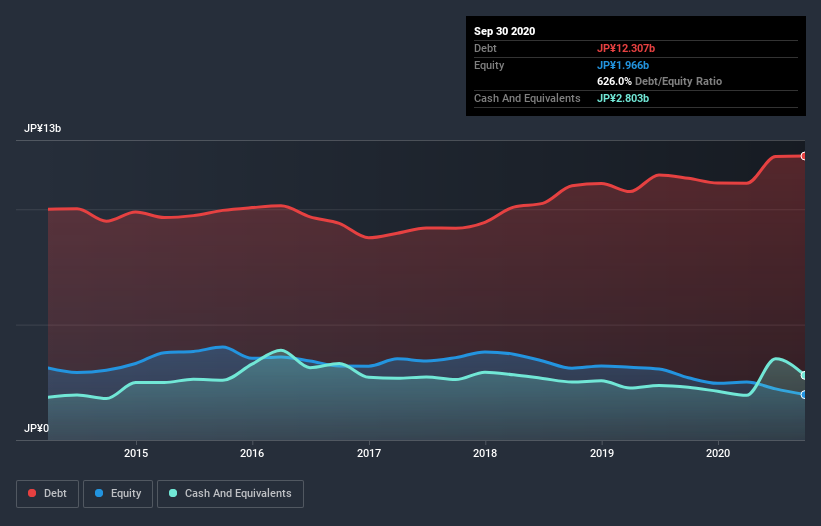Click the JP¥13b y-axis label

click(42, 129)
